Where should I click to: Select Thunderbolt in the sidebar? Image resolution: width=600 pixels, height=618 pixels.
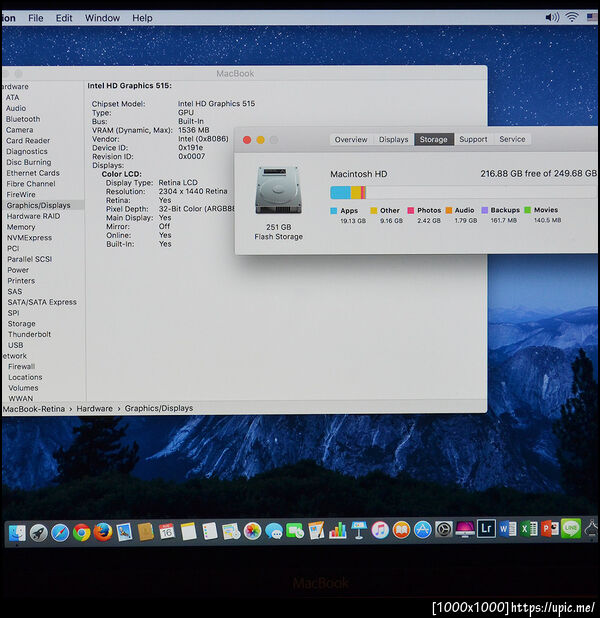point(29,334)
